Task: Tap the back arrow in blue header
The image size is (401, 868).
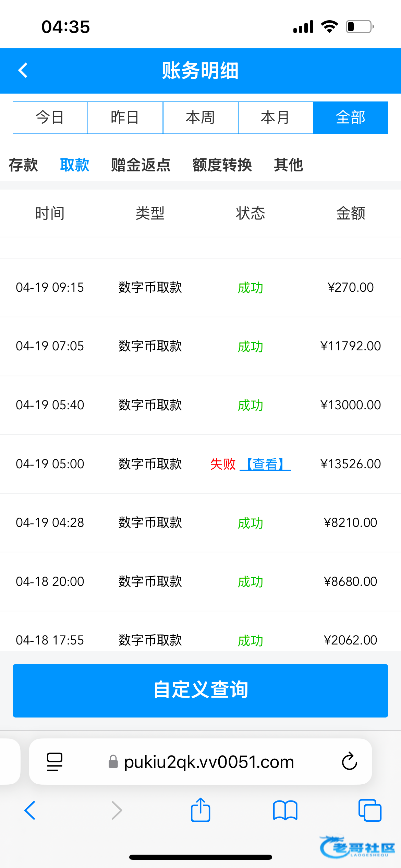Action: [23, 71]
